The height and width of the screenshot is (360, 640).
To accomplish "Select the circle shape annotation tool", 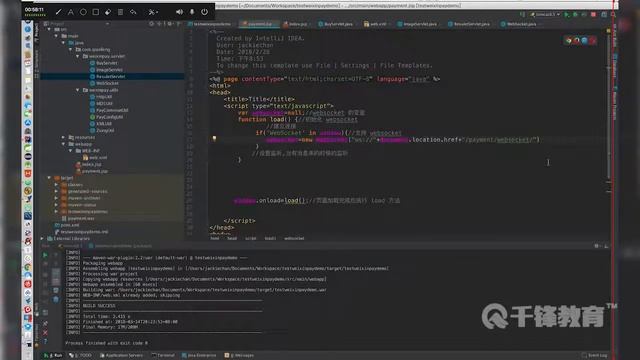I will [x=83, y=12].
